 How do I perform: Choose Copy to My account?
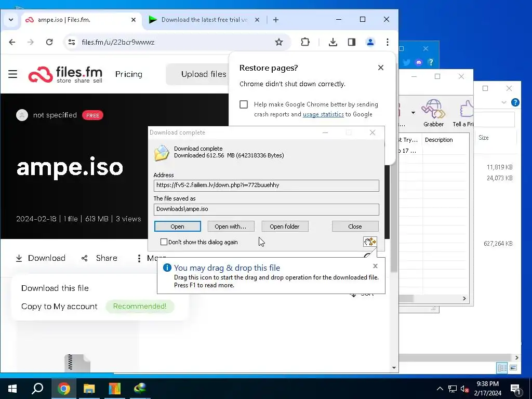tap(59, 307)
